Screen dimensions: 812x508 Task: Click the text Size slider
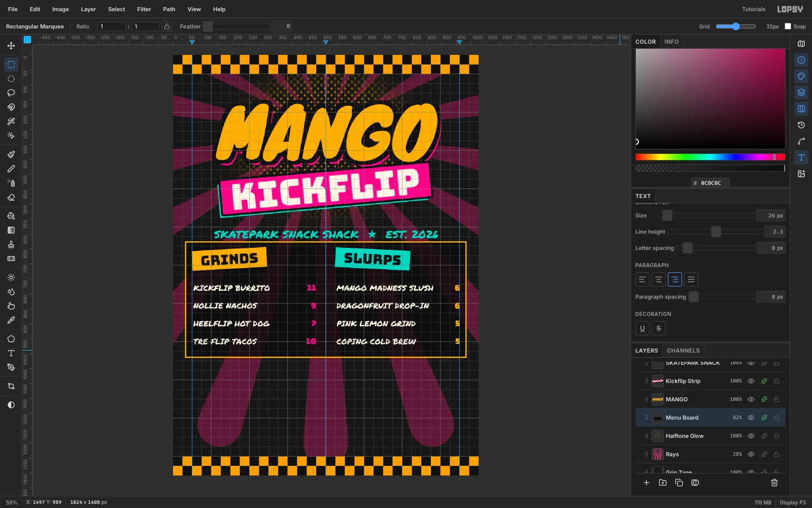706,215
